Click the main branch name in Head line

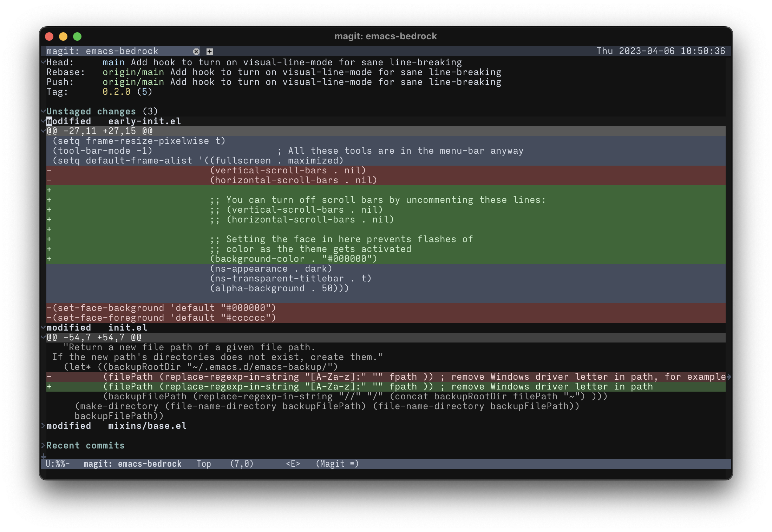click(114, 62)
